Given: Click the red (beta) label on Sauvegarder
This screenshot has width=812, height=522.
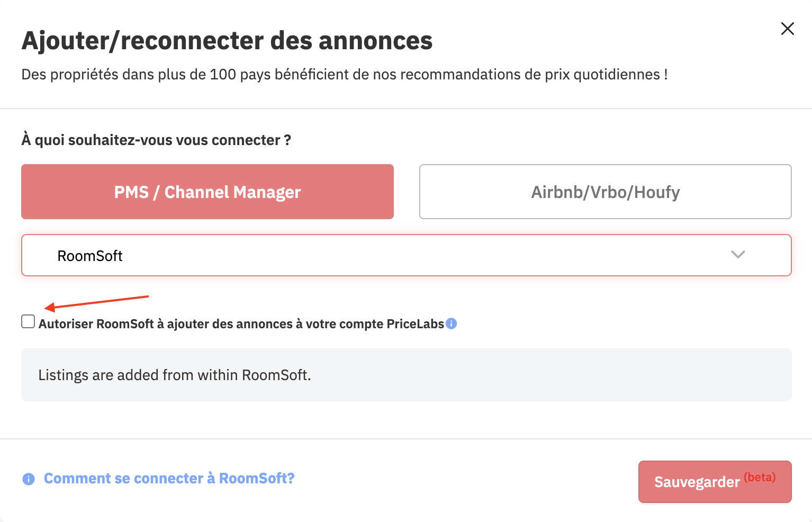Looking at the screenshot, I should [760, 477].
